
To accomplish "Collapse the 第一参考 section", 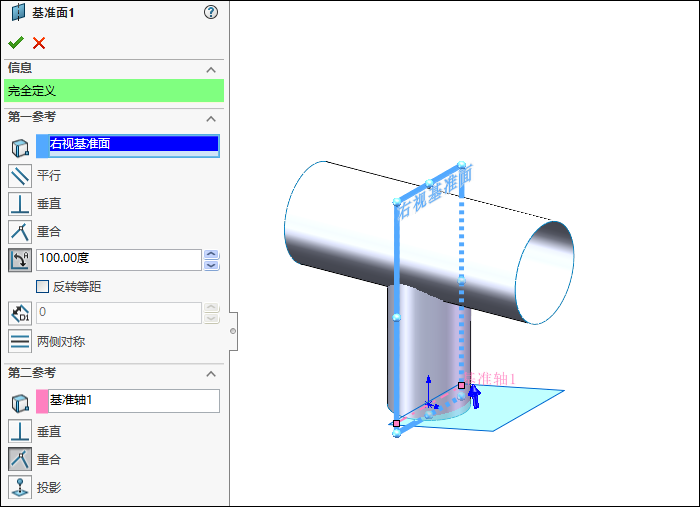I will [211, 119].
